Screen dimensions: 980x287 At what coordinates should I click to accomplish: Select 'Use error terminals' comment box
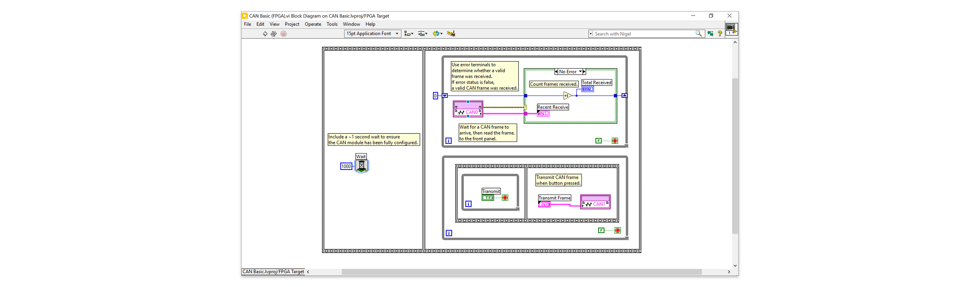click(484, 77)
